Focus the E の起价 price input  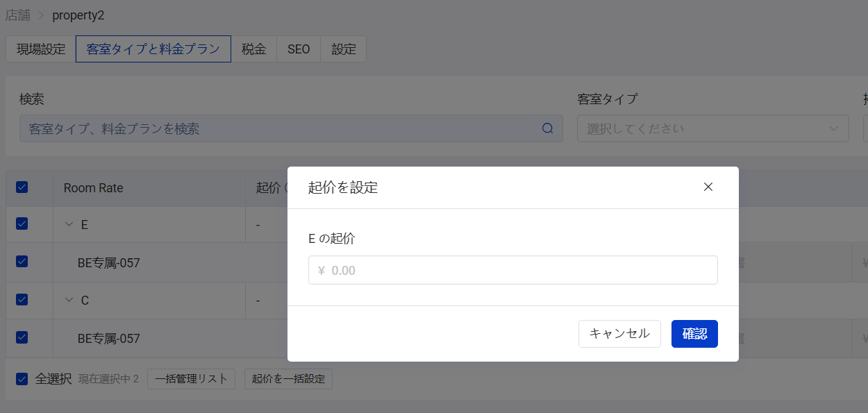(513, 270)
